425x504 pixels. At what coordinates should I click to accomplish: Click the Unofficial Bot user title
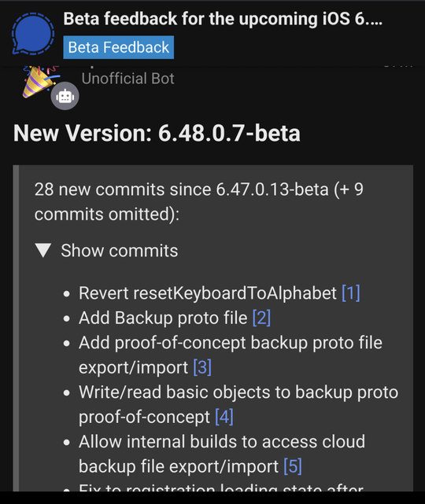click(x=128, y=79)
